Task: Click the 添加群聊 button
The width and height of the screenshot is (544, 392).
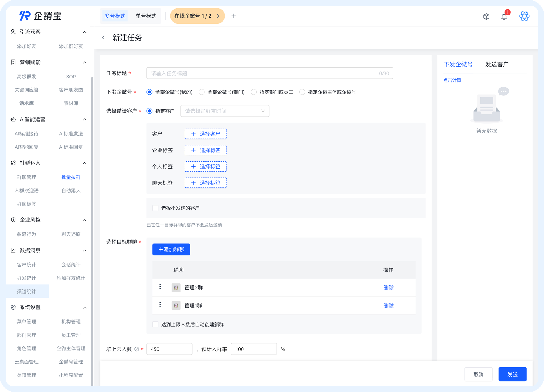Action: [171, 249]
